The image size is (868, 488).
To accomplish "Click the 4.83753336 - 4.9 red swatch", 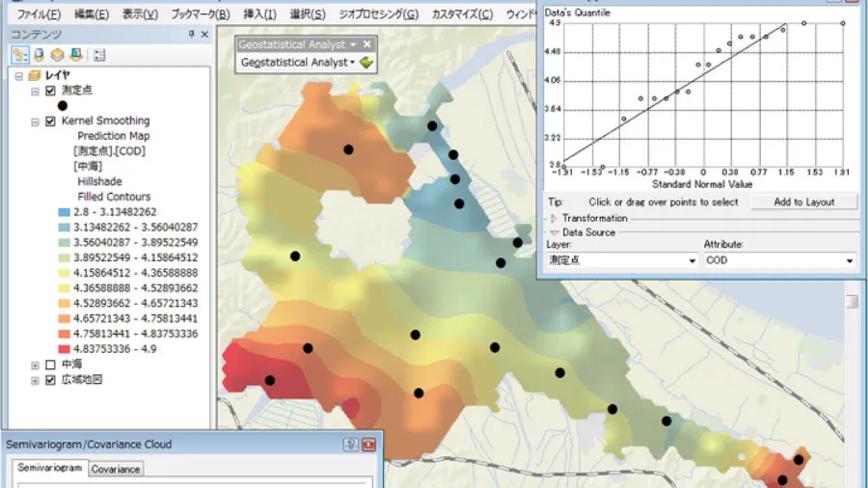I will 65,349.
